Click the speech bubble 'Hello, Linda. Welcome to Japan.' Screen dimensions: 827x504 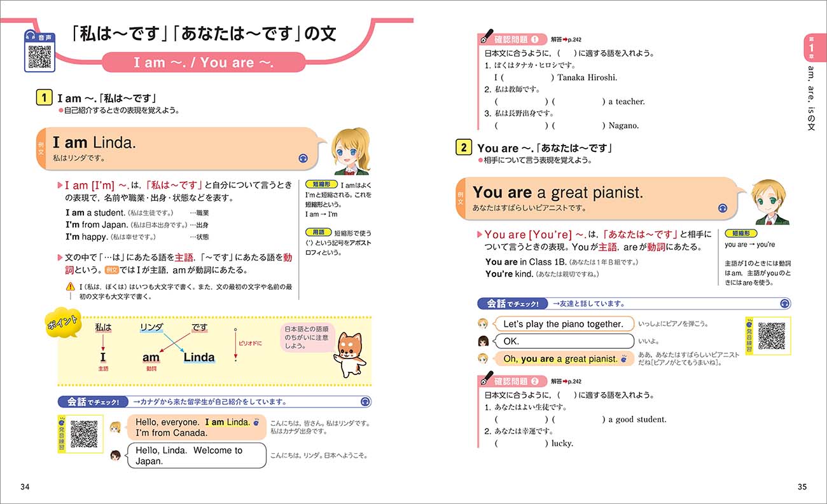[x=197, y=456]
